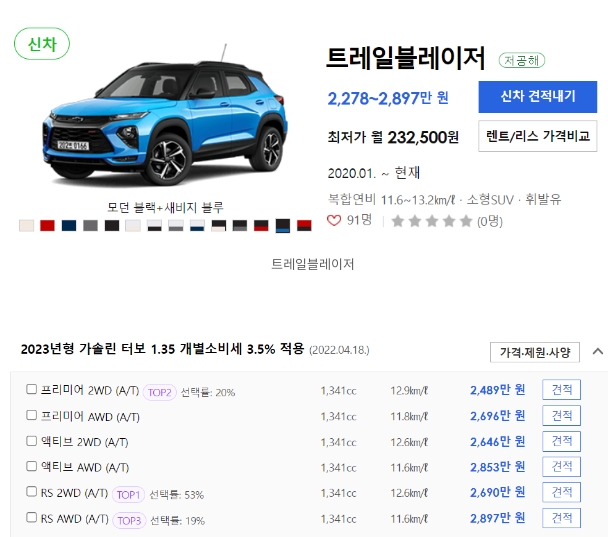Click the green 신차 badge
The width and height of the screenshot is (608, 537).
point(42,44)
